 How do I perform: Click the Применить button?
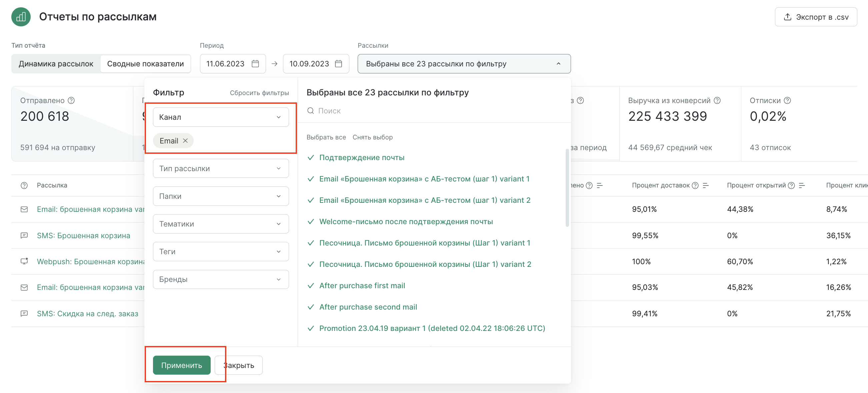[182, 365]
